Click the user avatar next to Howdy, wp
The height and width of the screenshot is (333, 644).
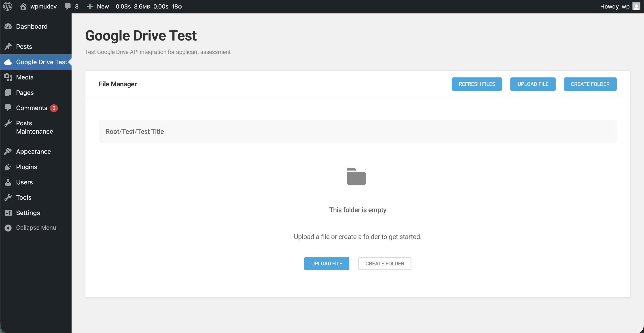pos(636,6)
